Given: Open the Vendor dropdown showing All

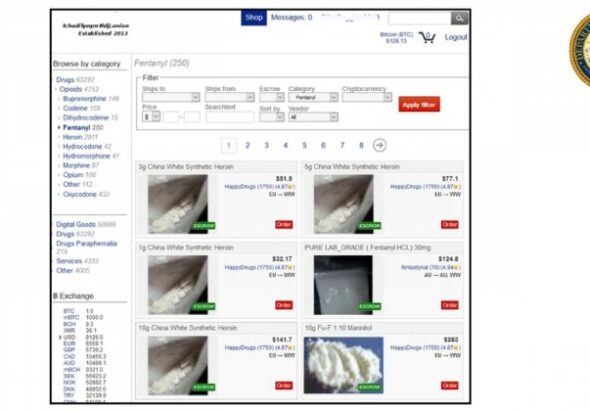Looking at the screenshot, I should [x=313, y=117].
